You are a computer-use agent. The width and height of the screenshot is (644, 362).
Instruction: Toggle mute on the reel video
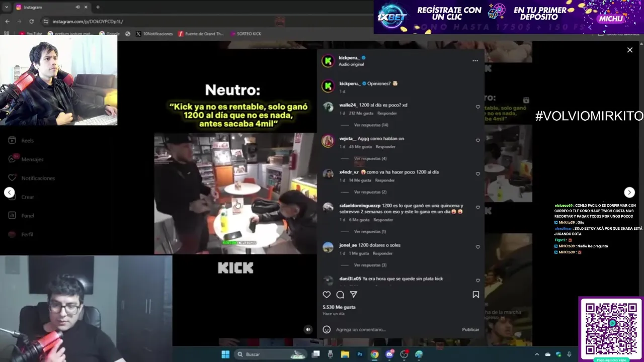pos(308,329)
